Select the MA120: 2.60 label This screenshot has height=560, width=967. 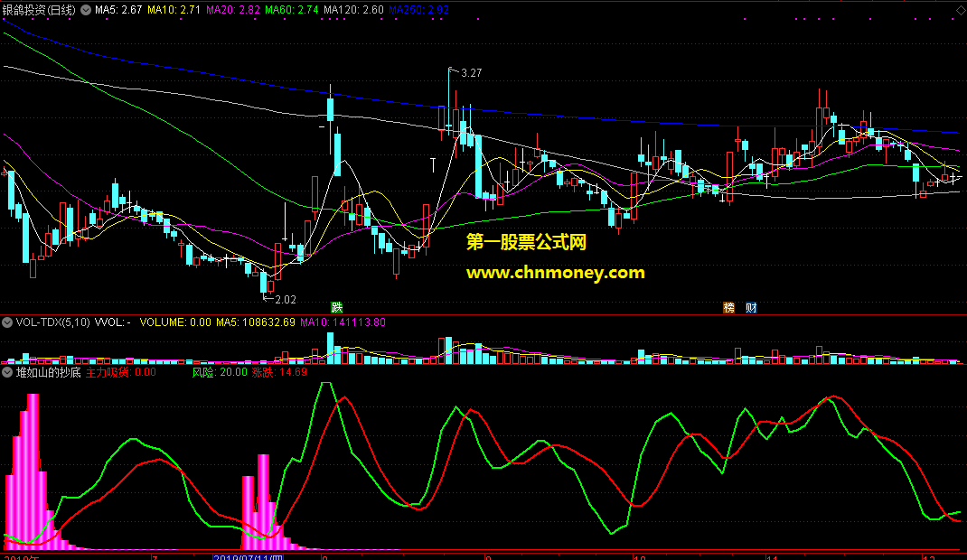[x=353, y=10]
